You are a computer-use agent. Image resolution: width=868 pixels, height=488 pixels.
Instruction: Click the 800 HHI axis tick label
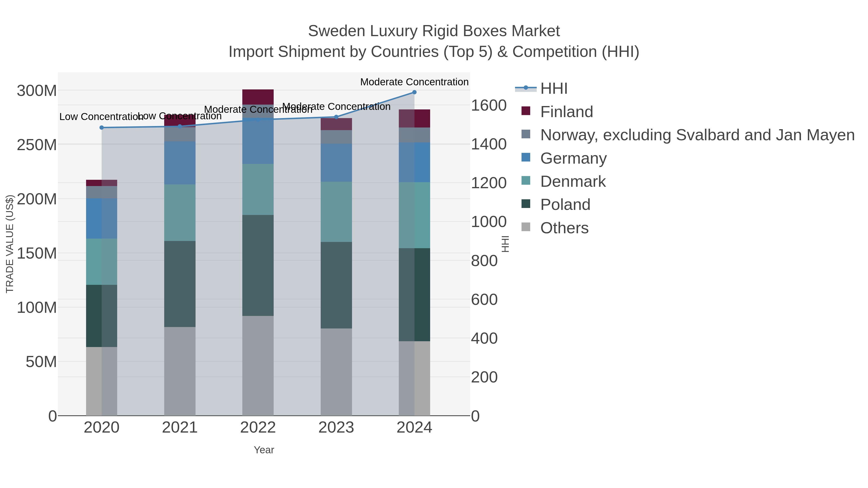click(x=484, y=261)
